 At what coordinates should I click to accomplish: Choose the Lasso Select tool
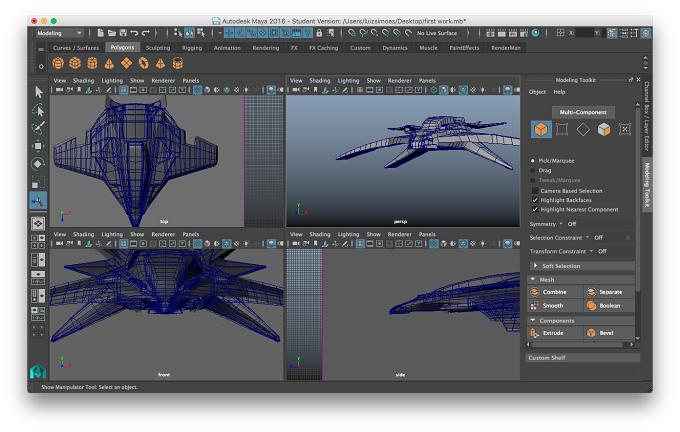tap(39, 110)
